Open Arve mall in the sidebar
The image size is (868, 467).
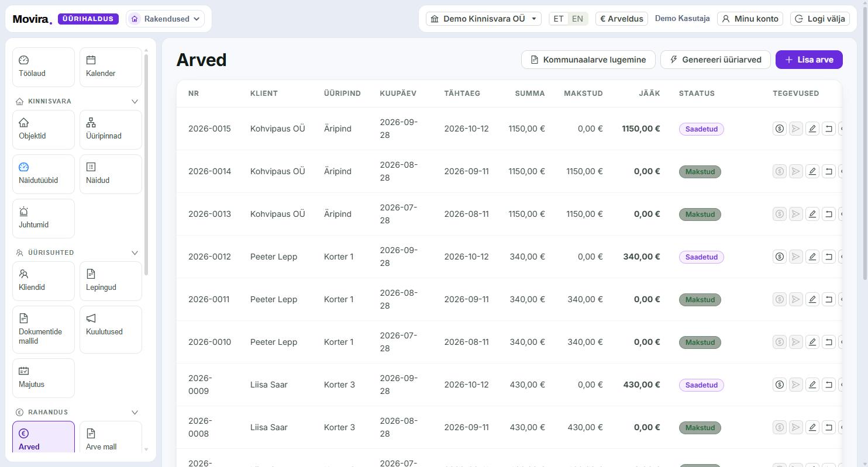[111, 437]
